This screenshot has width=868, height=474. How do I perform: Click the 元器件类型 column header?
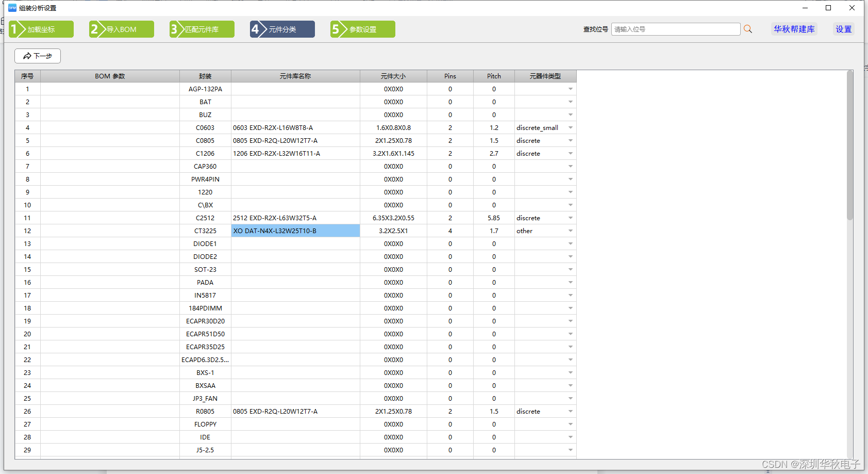545,76
